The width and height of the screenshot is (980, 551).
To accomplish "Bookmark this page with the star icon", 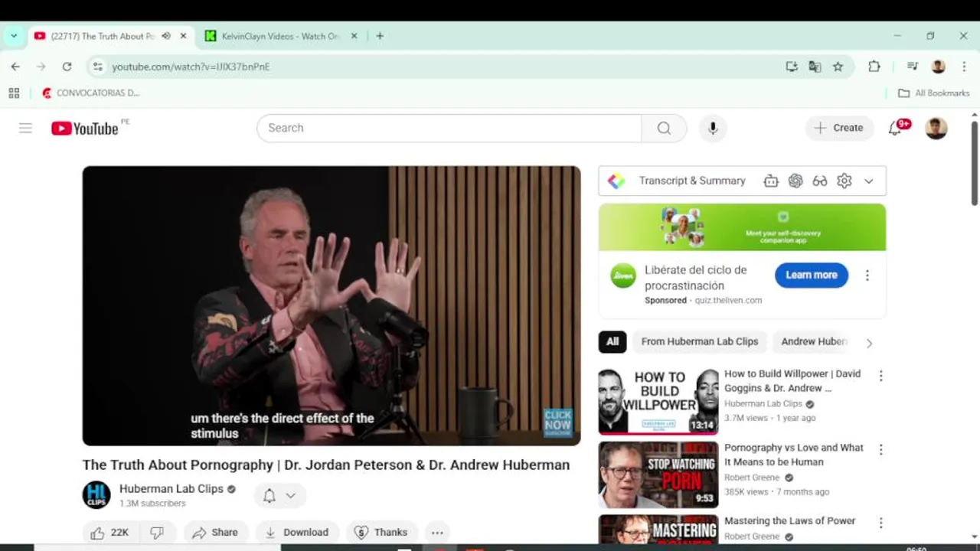I will coord(838,67).
